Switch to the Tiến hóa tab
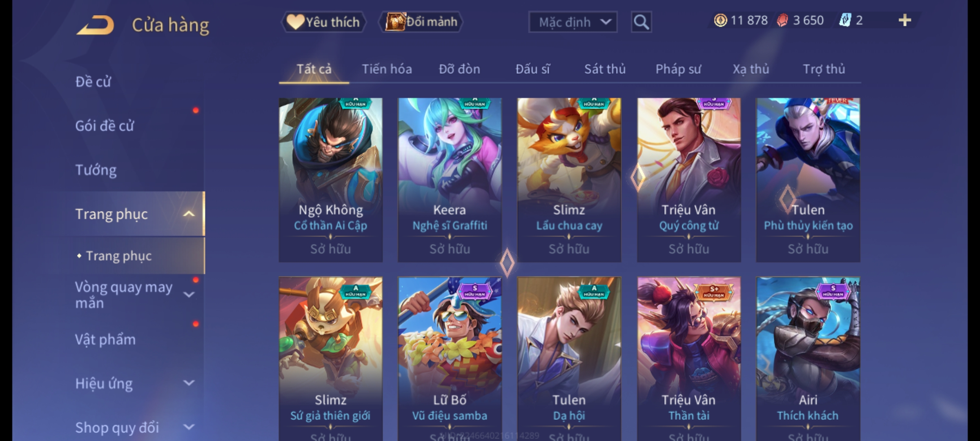Image resolution: width=980 pixels, height=441 pixels. (387, 69)
